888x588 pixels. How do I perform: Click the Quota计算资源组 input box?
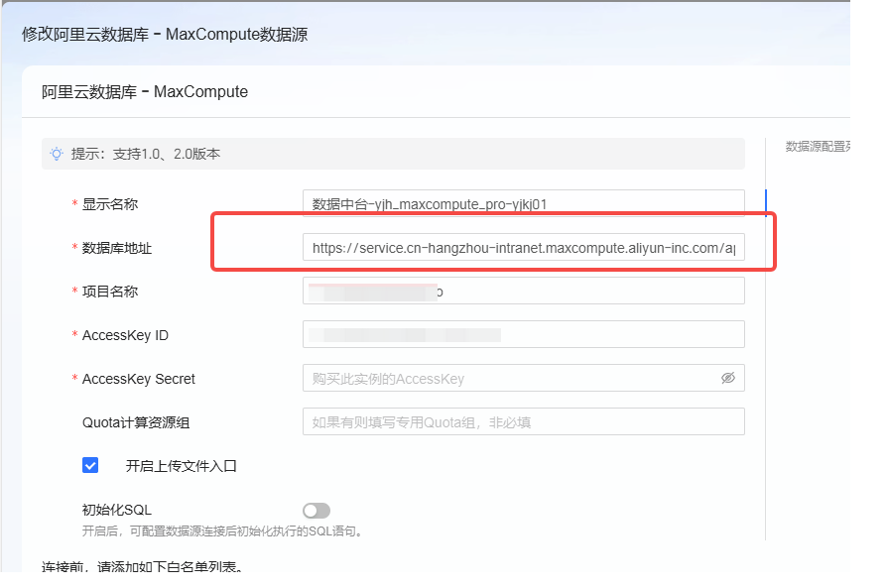coord(523,421)
